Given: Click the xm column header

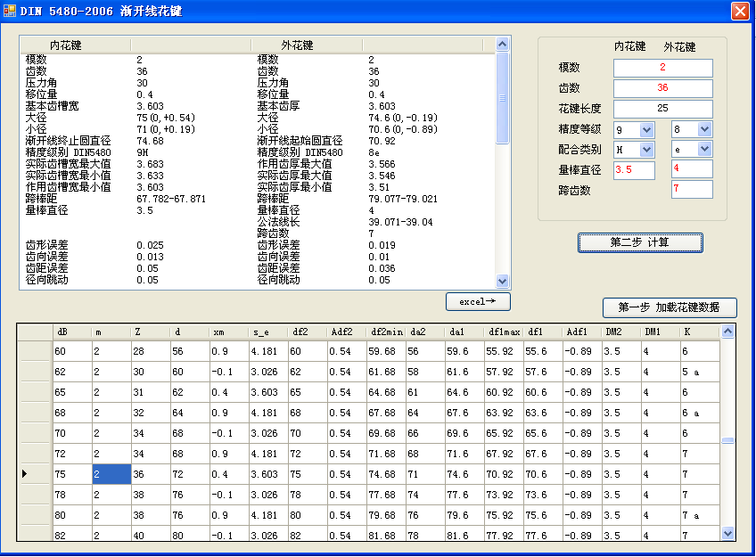Looking at the screenshot, I should tap(229, 332).
